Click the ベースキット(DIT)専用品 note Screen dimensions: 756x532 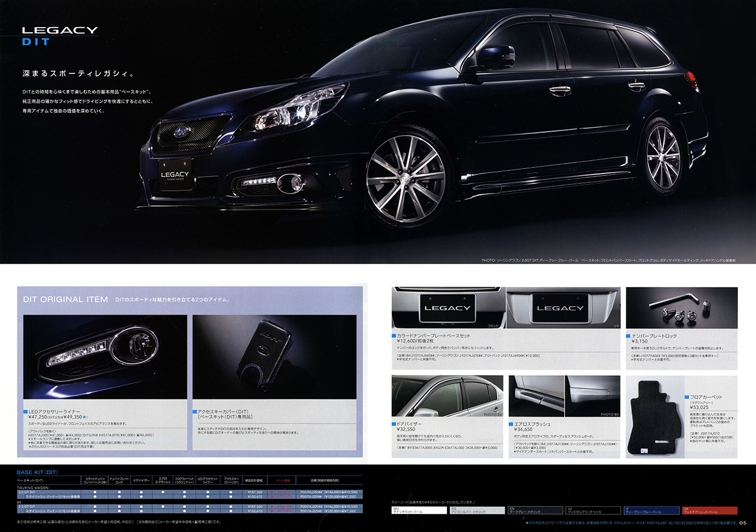225,417
